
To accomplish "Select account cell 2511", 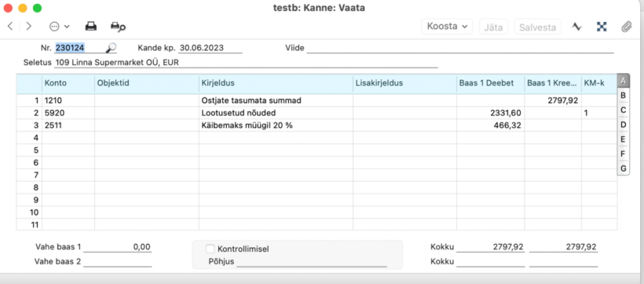I will [x=68, y=126].
